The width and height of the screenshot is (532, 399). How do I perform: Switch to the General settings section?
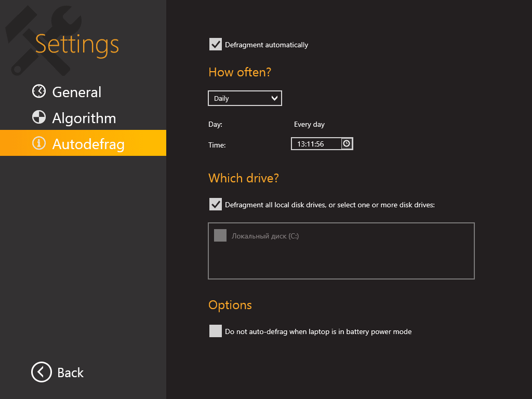pyautogui.click(x=77, y=92)
